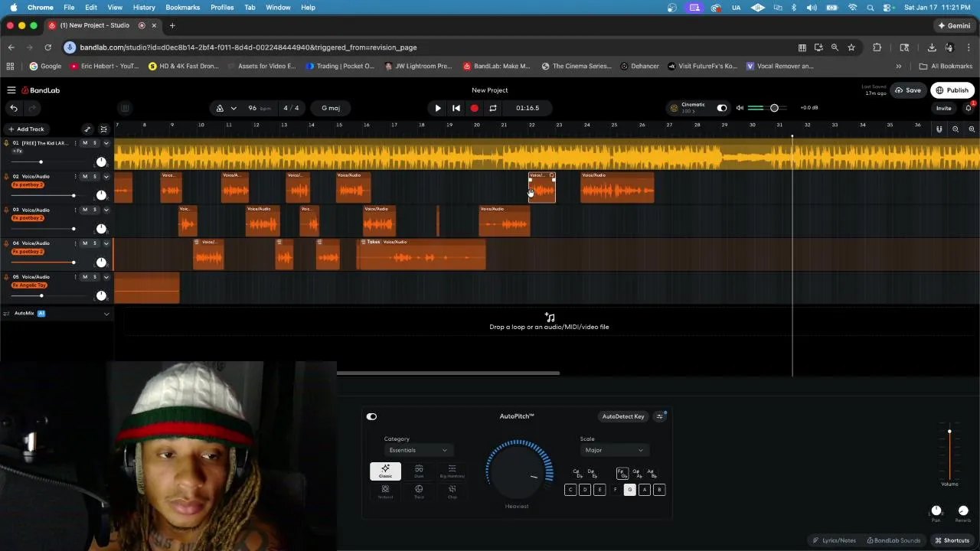980x551 pixels.
Task: Select the Big Harmony AutoPitch preset
Action: click(452, 471)
